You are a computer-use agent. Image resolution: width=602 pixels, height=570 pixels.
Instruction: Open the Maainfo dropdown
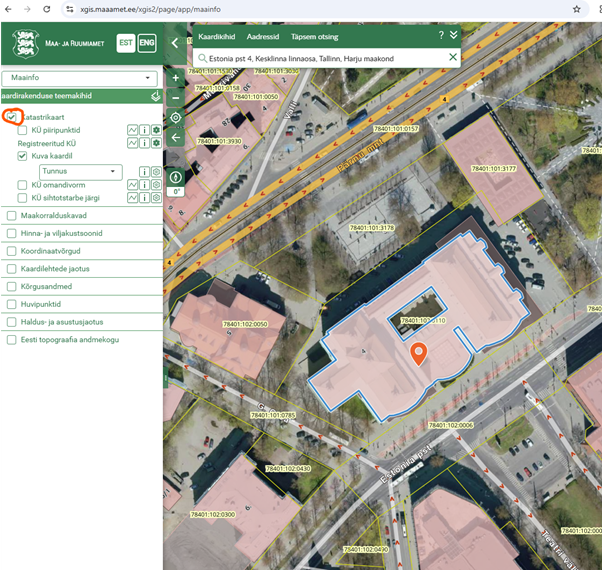click(79, 78)
